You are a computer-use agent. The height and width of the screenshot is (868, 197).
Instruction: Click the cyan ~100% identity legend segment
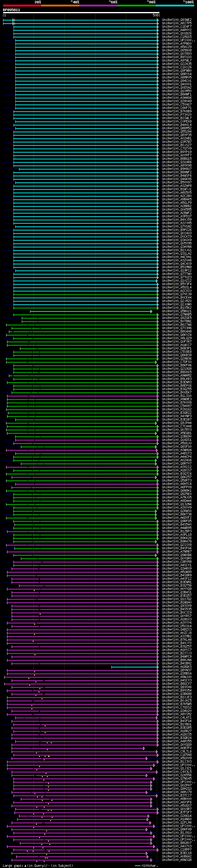(x=175, y=6)
